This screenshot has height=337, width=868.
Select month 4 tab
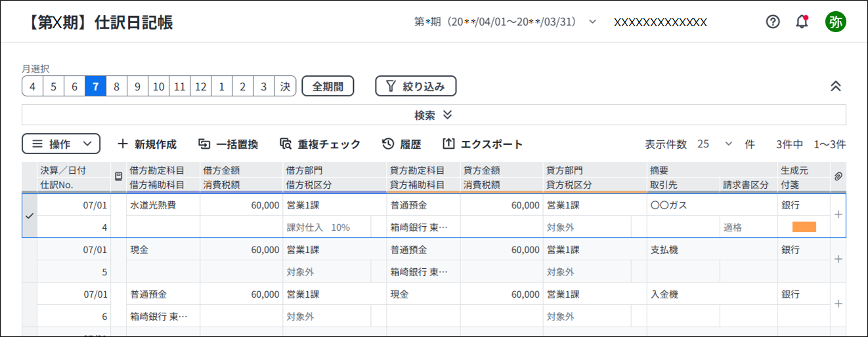32,86
